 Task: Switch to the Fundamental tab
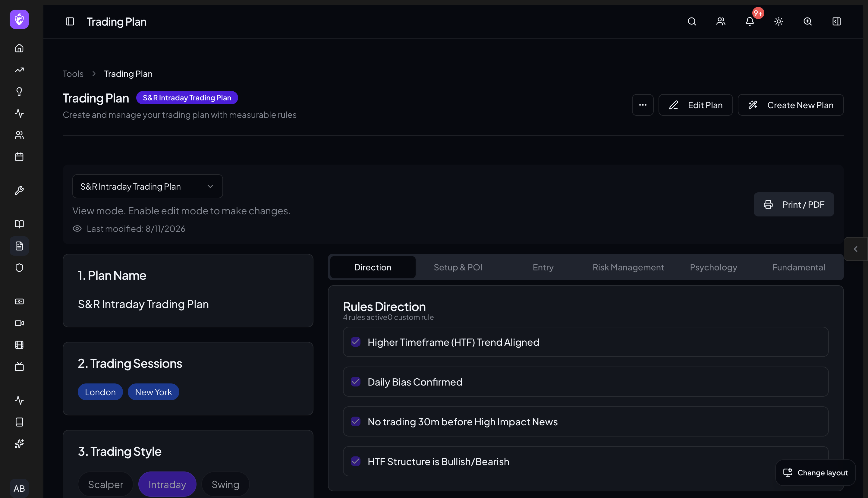coord(799,267)
